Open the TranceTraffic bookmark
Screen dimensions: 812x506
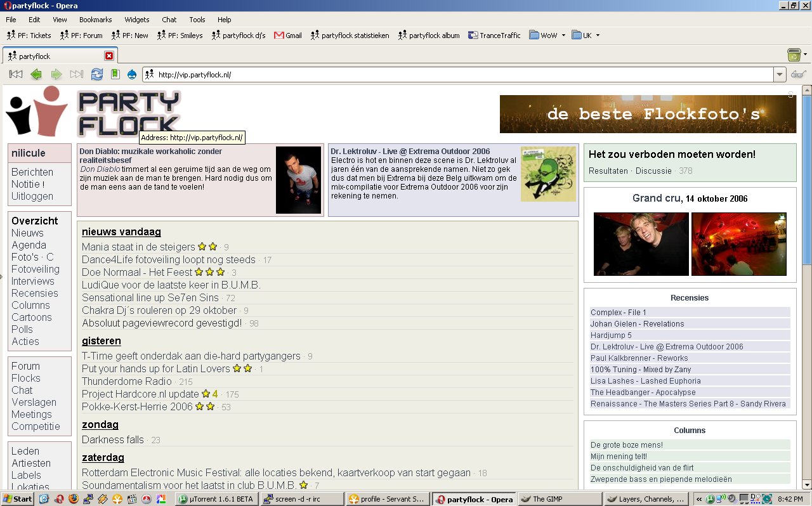click(x=494, y=36)
